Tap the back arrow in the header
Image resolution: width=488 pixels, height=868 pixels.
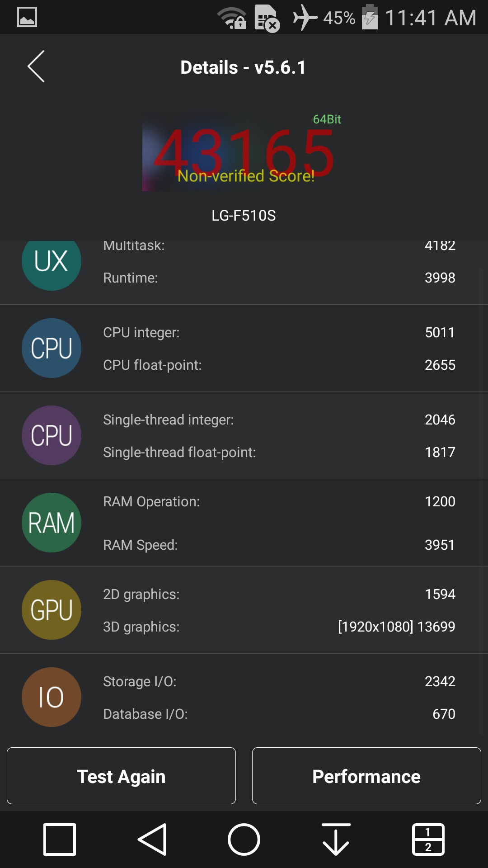point(36,66)
